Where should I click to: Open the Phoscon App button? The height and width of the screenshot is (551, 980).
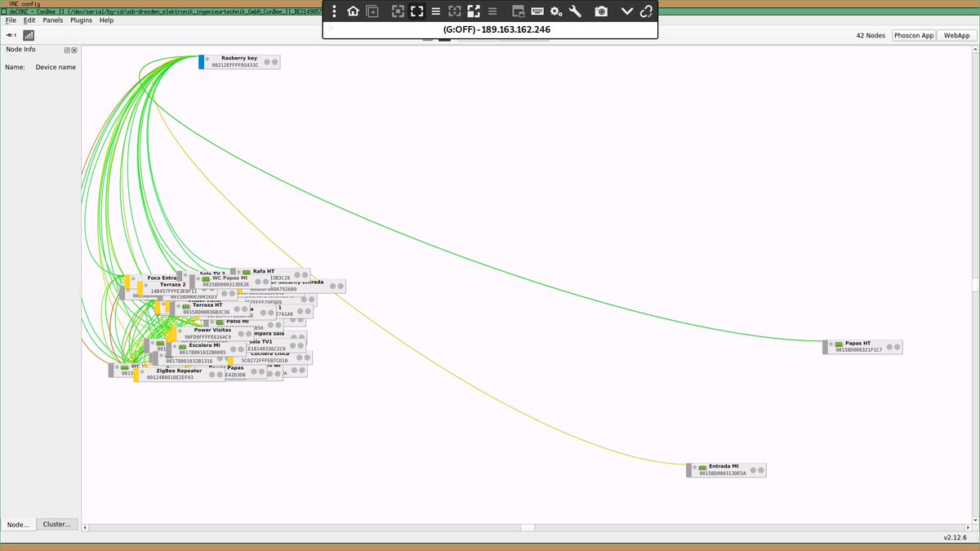click(x=914, y=35)
